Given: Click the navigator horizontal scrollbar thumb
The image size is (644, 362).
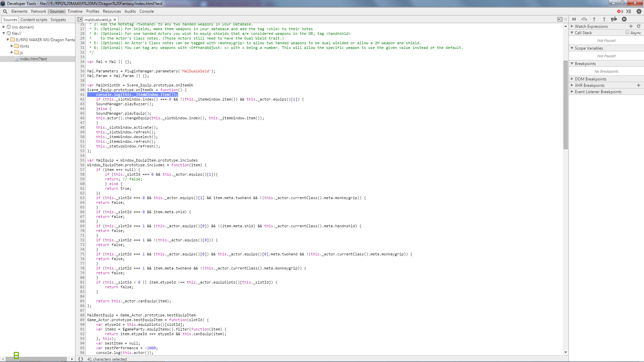Looking at the screenshot, I should [x=36, y=359].
